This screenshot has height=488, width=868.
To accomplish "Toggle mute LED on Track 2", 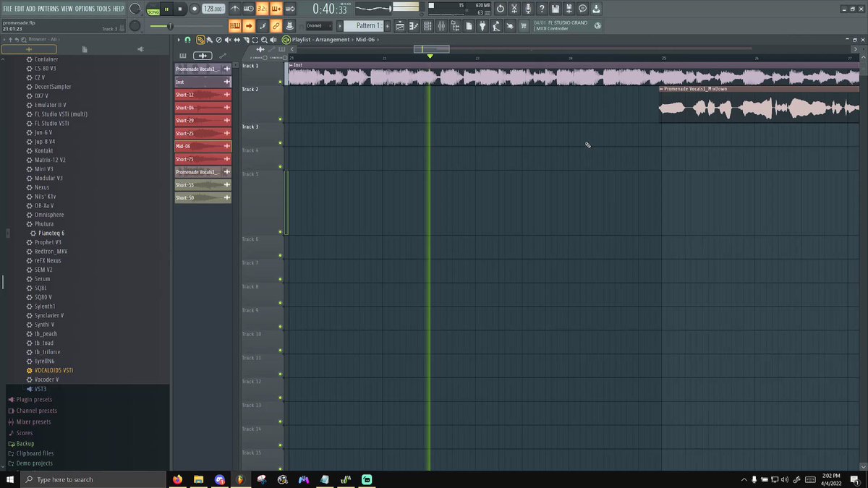I will click(x=280, y=119).
